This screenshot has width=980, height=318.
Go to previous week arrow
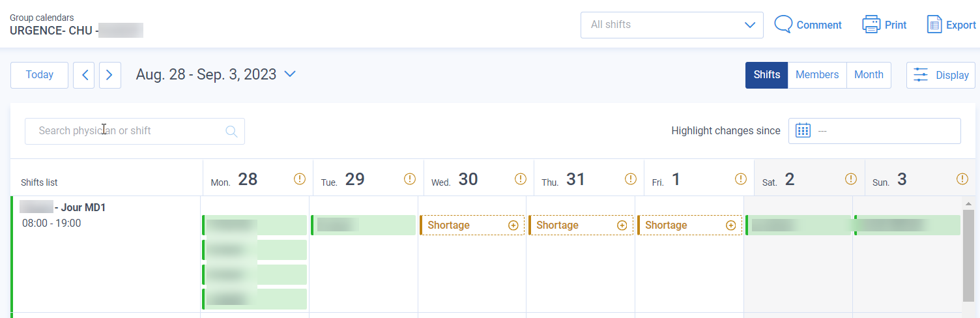point(84,75)
